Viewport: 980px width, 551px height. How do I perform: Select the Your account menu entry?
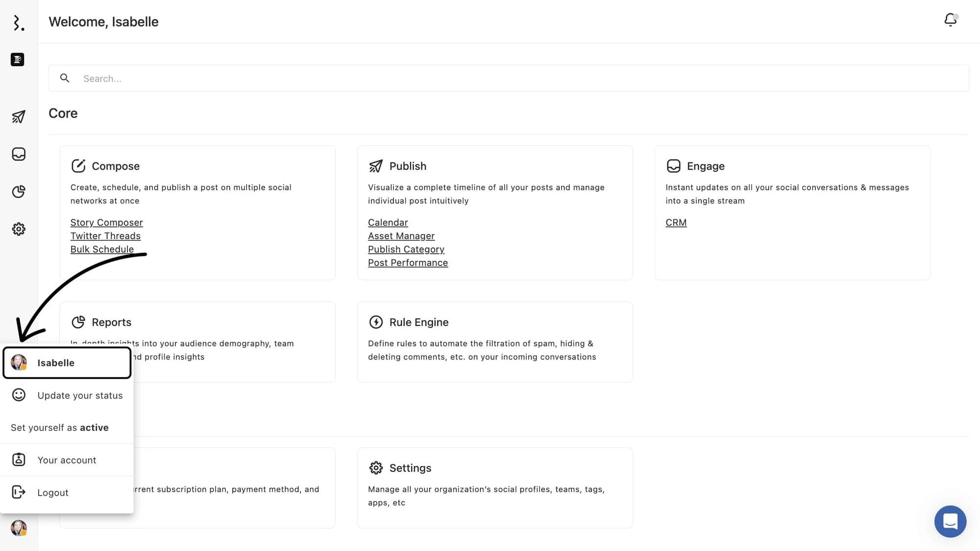point(67,459)
